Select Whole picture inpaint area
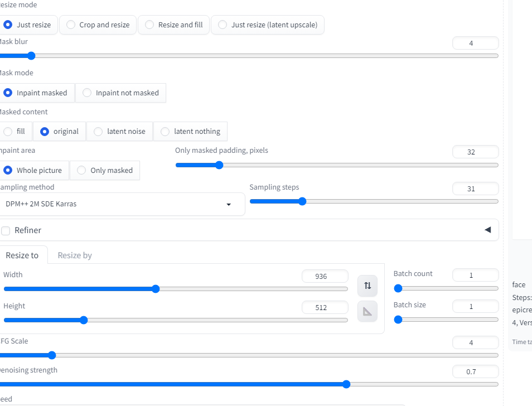The height and width of the screenshot is (406, 532). [x=34, y=170]
